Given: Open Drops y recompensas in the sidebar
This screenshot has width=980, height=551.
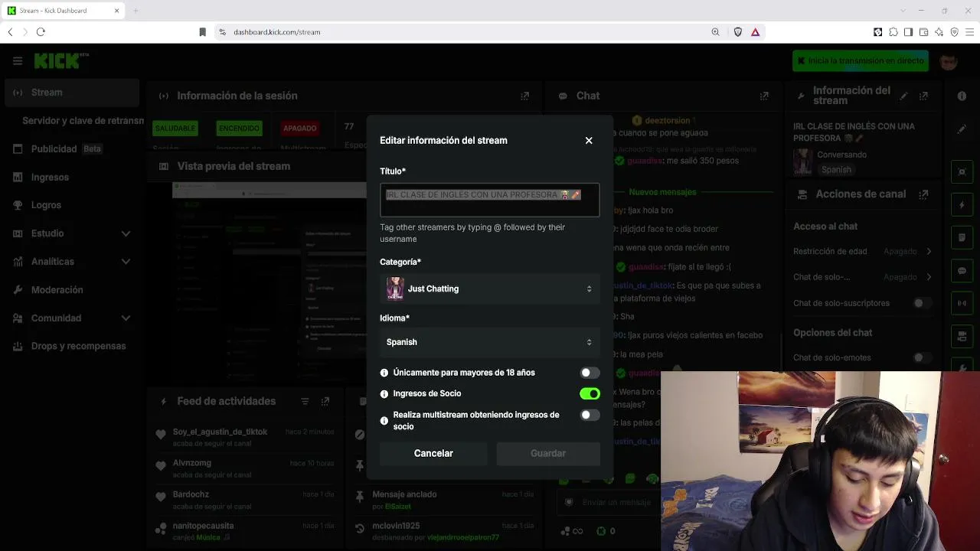Looking at the screenshot, I should [72, 346].
